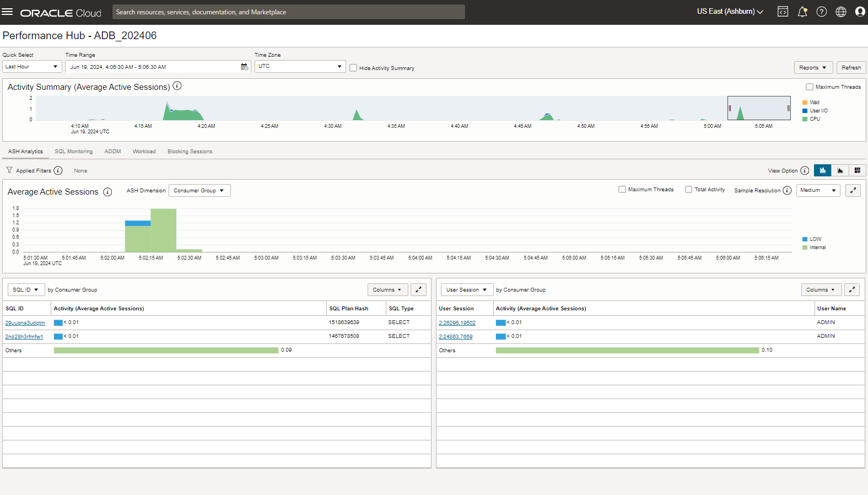Open the language globe icon
The width and height of the screenshot is (868, 495).
(x=841, y=12)
